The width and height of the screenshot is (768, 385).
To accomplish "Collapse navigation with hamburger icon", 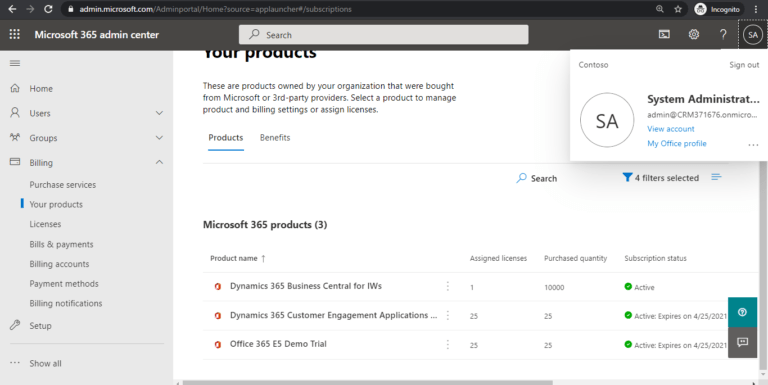I will [x=15, y=63].
